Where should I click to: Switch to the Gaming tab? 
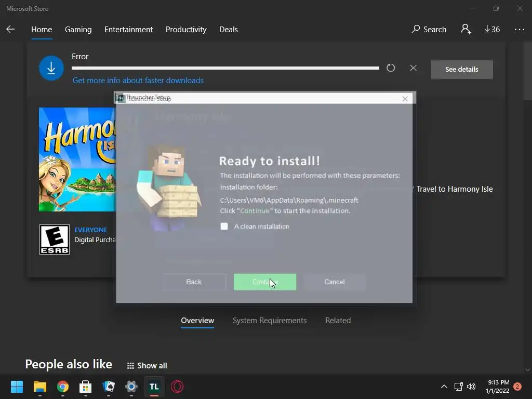coord(78,30)
